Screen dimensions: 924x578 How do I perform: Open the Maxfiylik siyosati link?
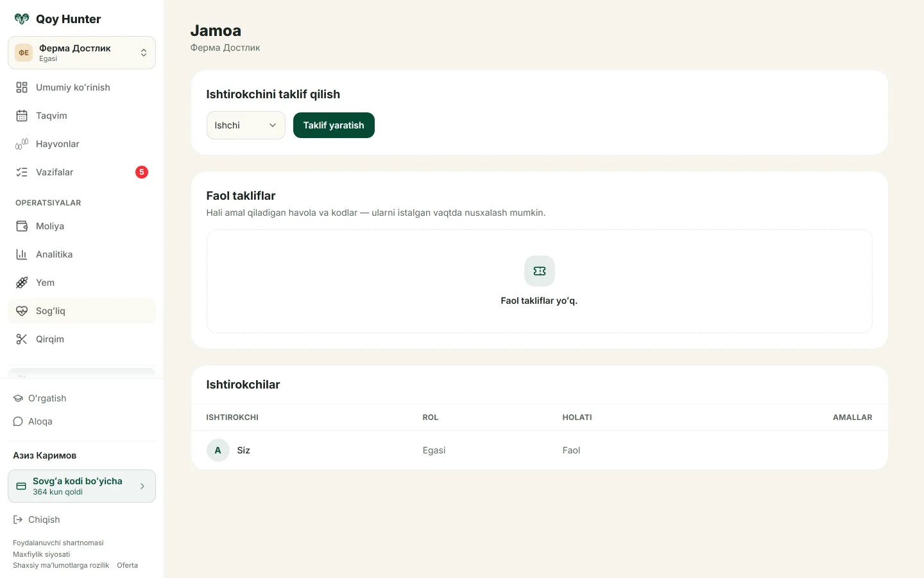(x=41, y=554)
